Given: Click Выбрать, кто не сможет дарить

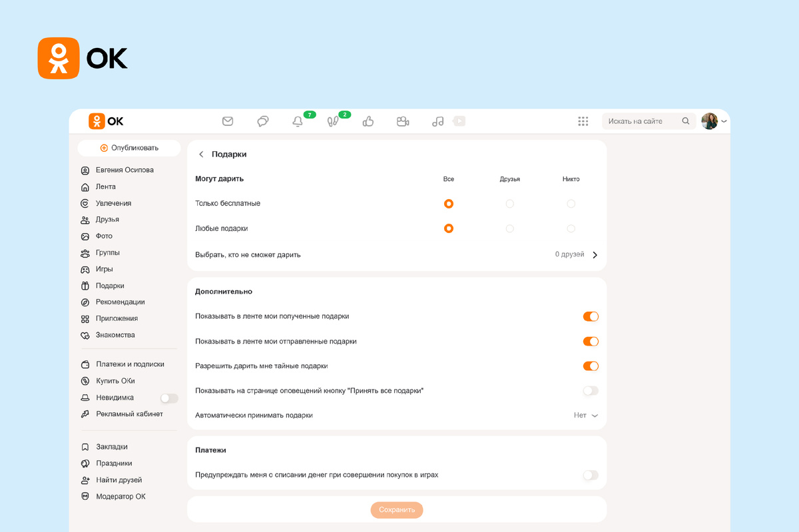Looking at the screenshot, I should pyautogui.click(x=248, y=255).
